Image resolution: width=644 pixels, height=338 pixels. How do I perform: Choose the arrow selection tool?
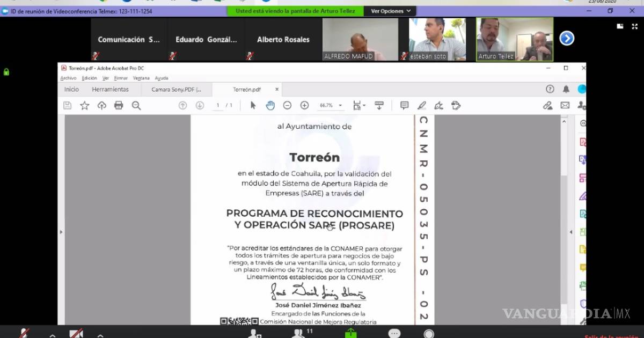click(x=253, y=106)
